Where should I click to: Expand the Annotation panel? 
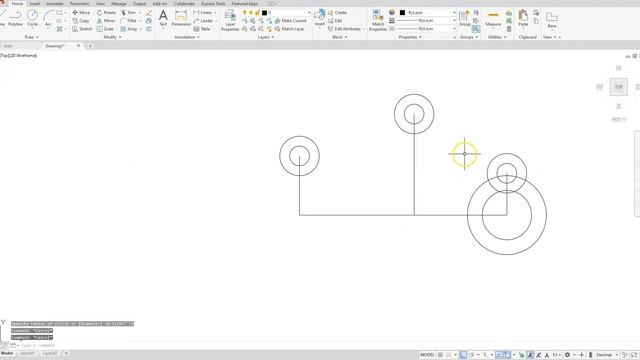187,37
